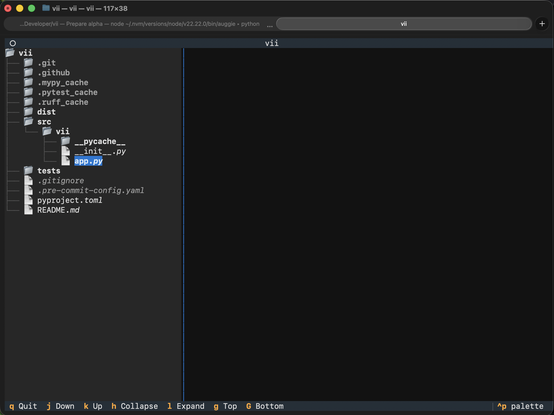Click the l Expand footer shortcut
Screen dimensions: 554x415
click(186, 406)
